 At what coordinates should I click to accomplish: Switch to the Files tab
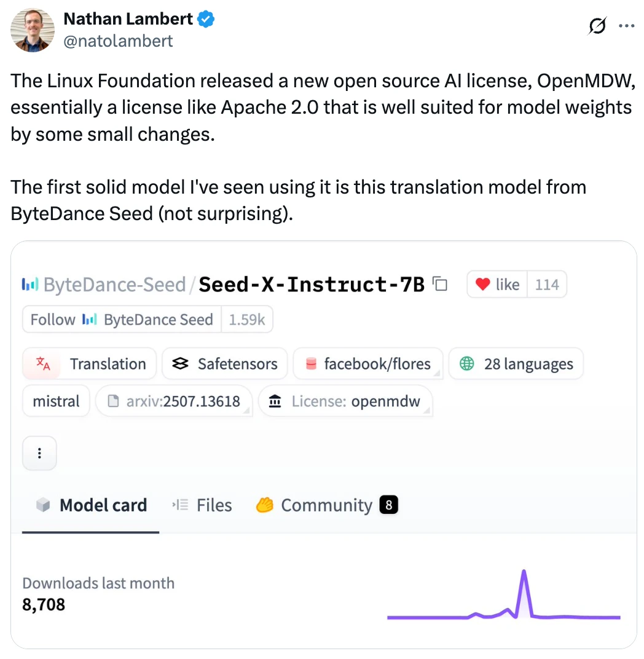202,505
